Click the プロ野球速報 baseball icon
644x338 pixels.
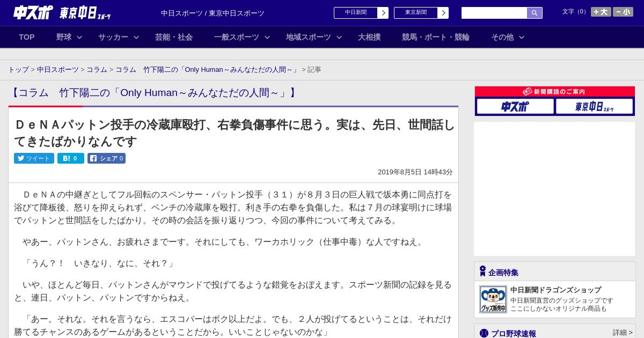pyautogui.click(x=484, y=333)
